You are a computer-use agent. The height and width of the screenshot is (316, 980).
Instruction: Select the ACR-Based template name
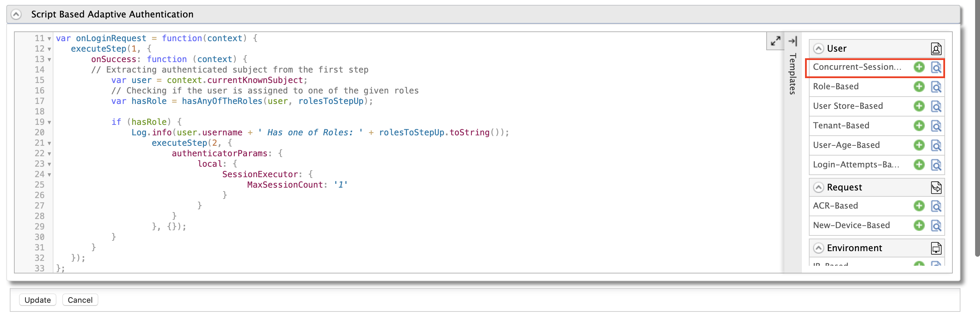(x=835, y=206)
